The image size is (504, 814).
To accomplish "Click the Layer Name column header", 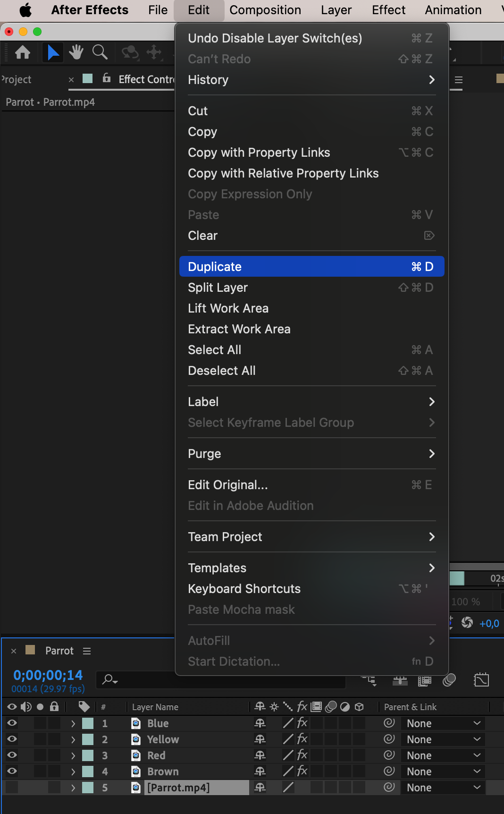I will tap(155, 707).
